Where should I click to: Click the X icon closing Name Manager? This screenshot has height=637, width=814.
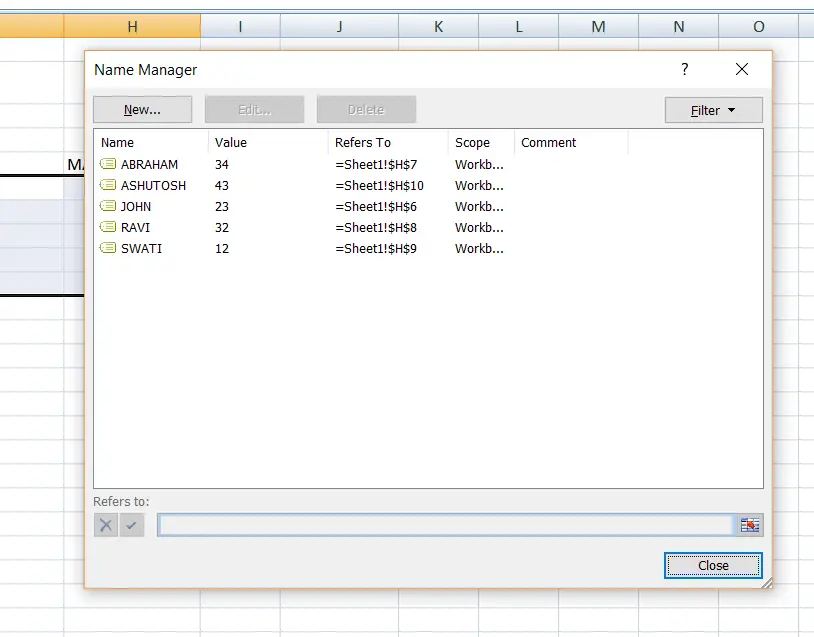pos(742,69)
